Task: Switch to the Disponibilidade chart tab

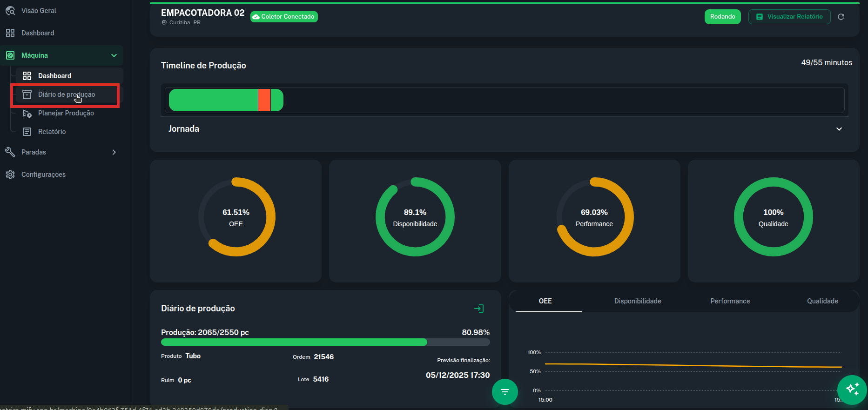Action: click(637, 301)
